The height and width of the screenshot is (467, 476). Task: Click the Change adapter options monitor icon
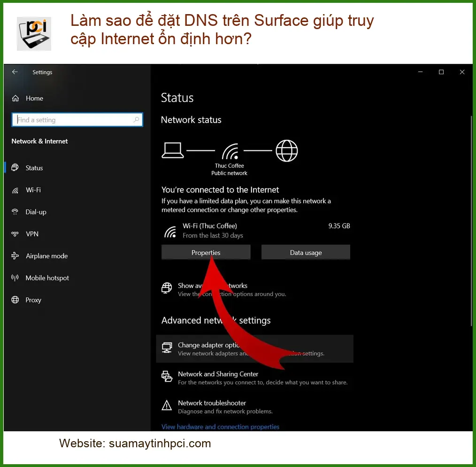click(167, 348)
